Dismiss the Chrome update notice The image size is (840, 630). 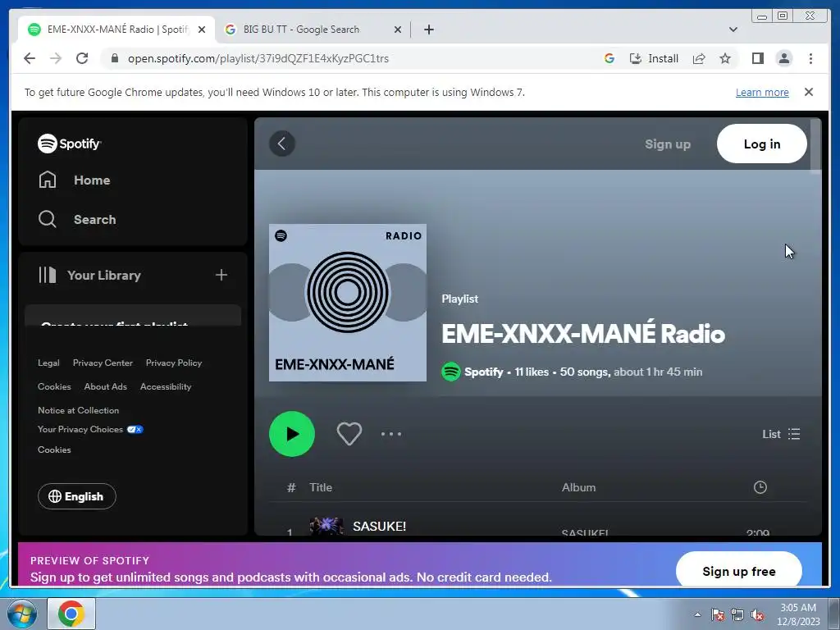pos(808,92)
